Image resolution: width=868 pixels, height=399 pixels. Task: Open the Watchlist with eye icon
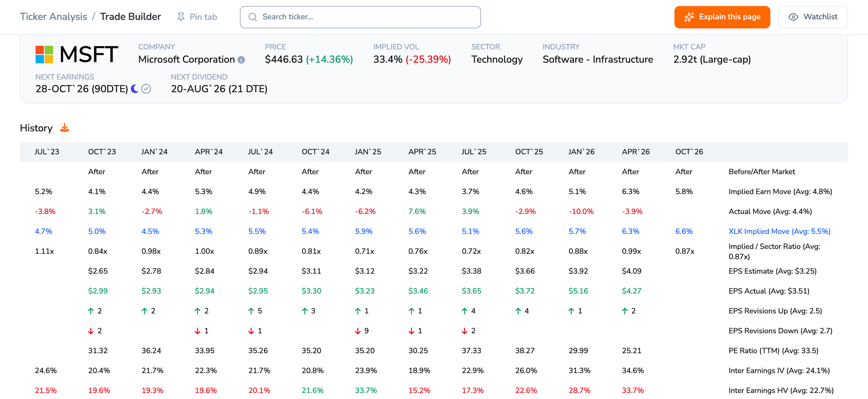click(813, 17)
